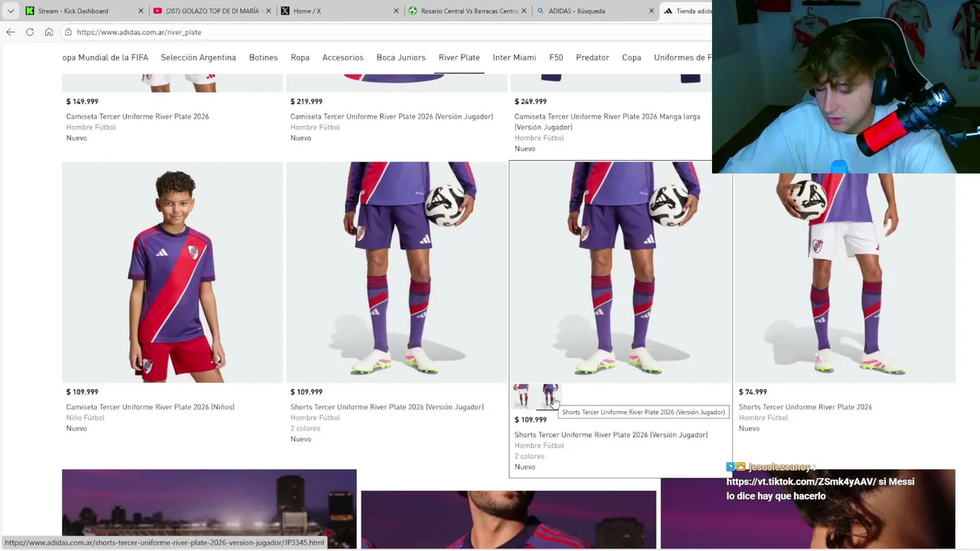
Task: Open the Copa nav item
Action: coord(632,57)
